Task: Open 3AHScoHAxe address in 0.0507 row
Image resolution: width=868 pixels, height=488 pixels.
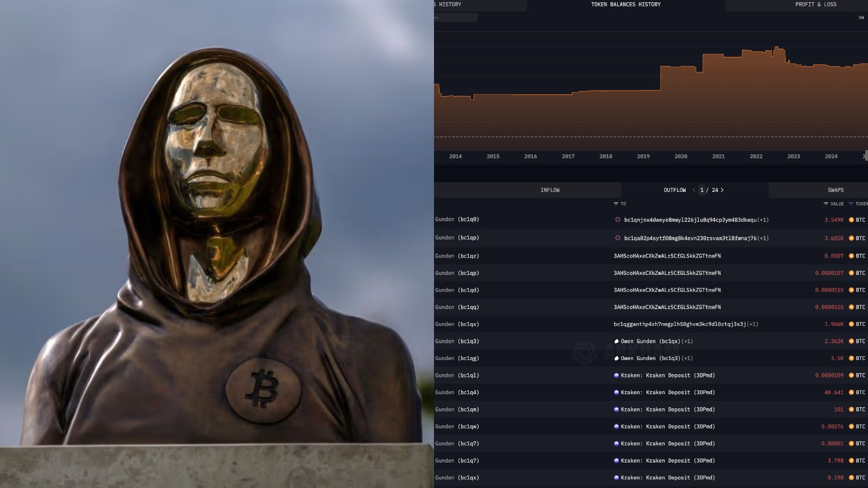Action: (x=667, y=256)
